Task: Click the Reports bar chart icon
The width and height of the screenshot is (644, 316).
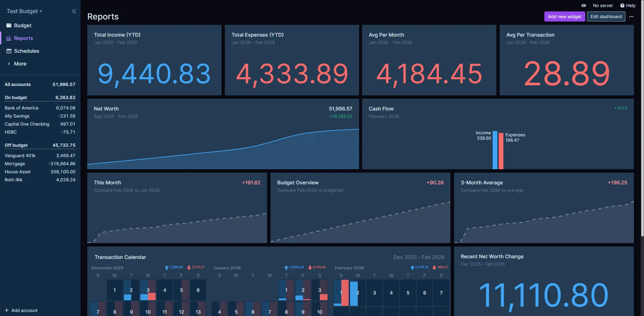Action: 9,38
